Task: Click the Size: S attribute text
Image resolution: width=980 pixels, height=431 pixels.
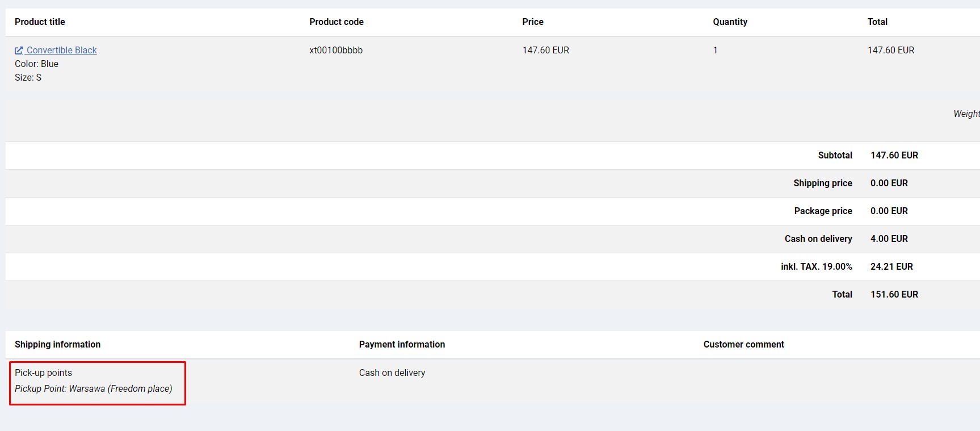Action: pyautogui.click(x=28, y=78)
